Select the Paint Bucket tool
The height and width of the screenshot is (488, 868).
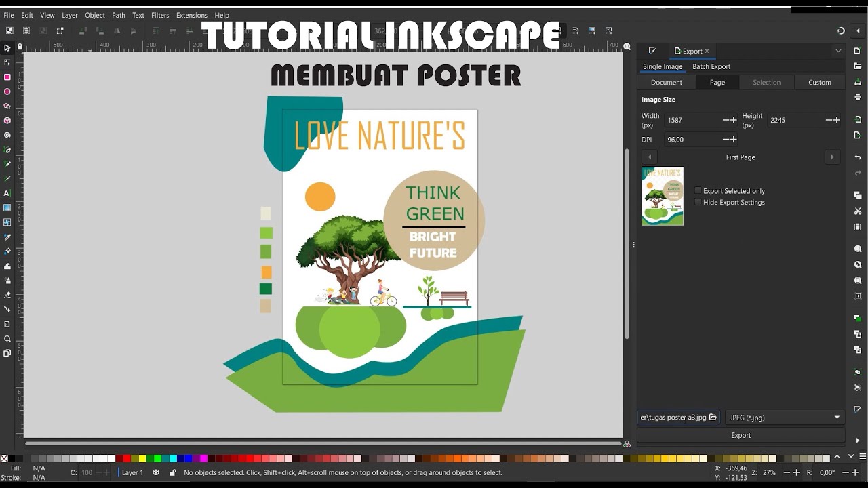click(7, 251)
